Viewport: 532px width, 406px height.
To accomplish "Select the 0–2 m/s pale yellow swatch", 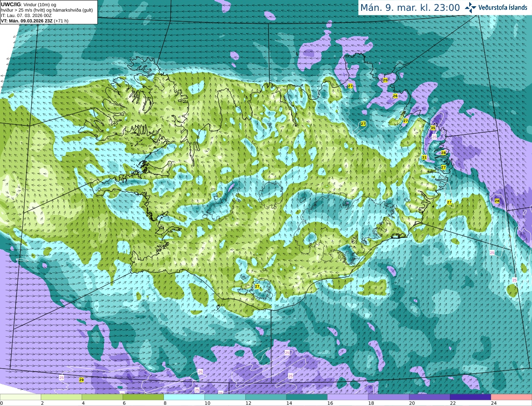I will tap(21, 397).
